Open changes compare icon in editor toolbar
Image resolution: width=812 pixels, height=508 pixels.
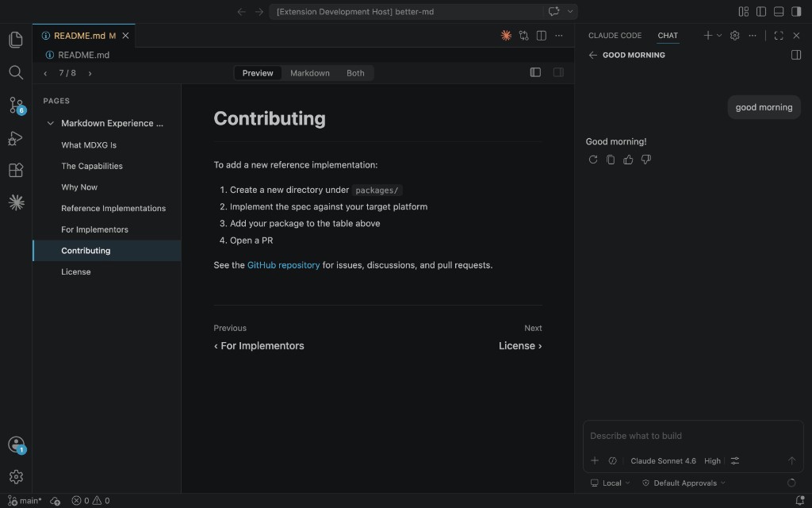point(523,35)
